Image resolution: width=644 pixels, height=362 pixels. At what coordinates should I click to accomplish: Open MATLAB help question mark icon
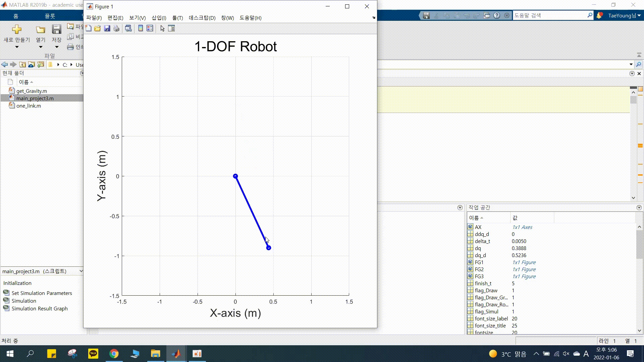pos(497,15)
